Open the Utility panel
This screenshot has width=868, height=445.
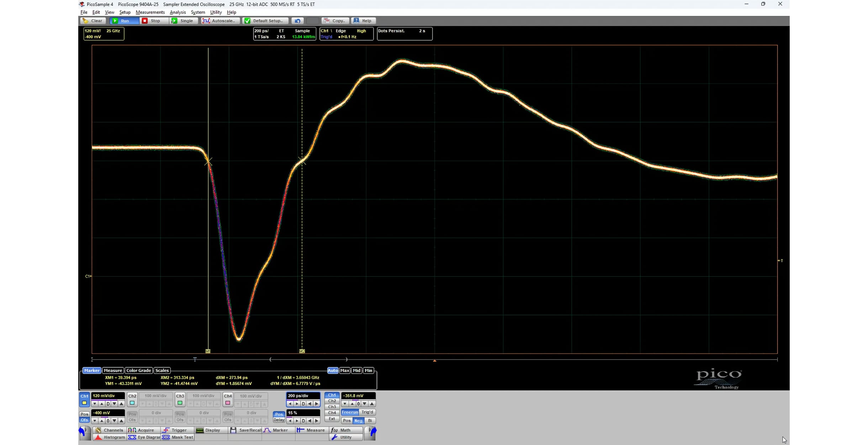345,437
